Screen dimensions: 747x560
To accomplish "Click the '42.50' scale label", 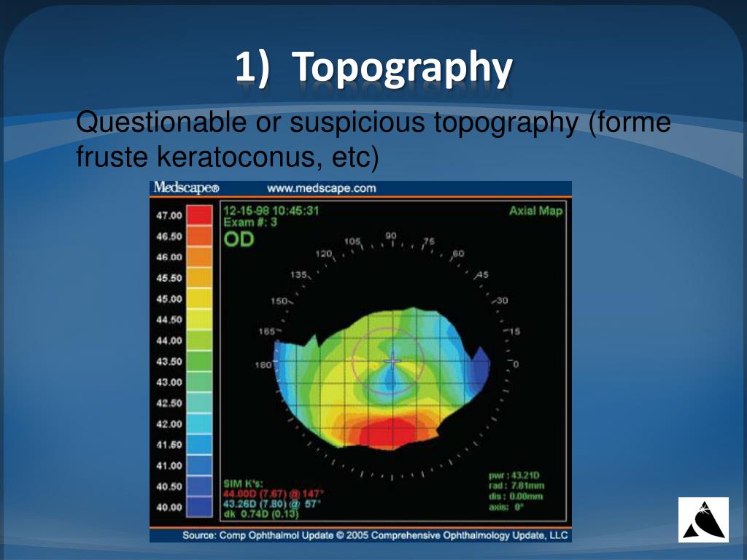I will 169,402.
